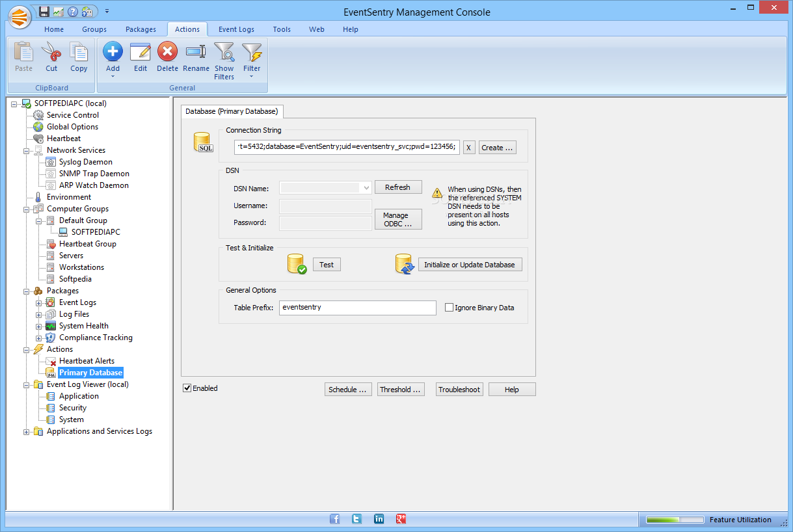Click the Feature Utilization progress bar
Image resolution: width=793 pixels, height=532 pixels.
click(675, 520)
